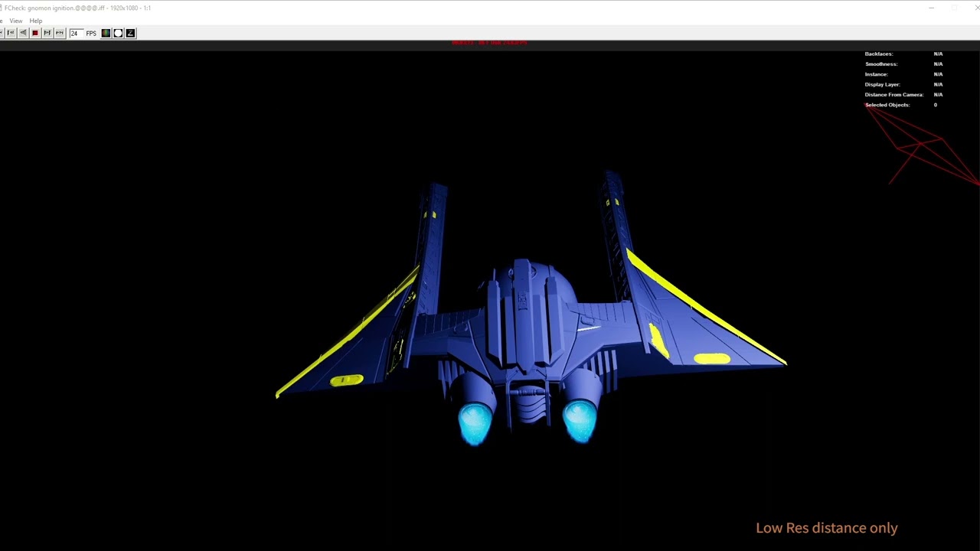Click the "Display Layer:" label

click(x=882, y=84)
